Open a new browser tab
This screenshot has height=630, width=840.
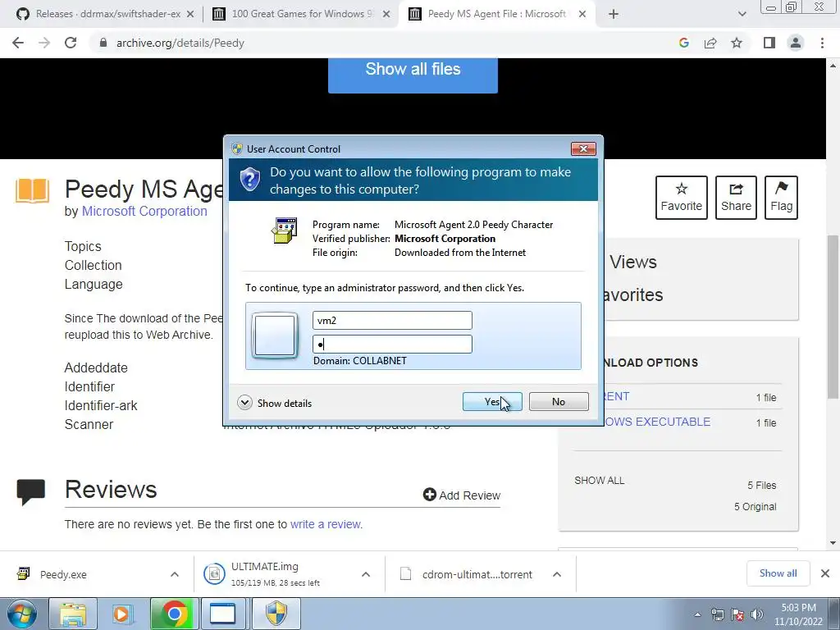tap(614, 14)
